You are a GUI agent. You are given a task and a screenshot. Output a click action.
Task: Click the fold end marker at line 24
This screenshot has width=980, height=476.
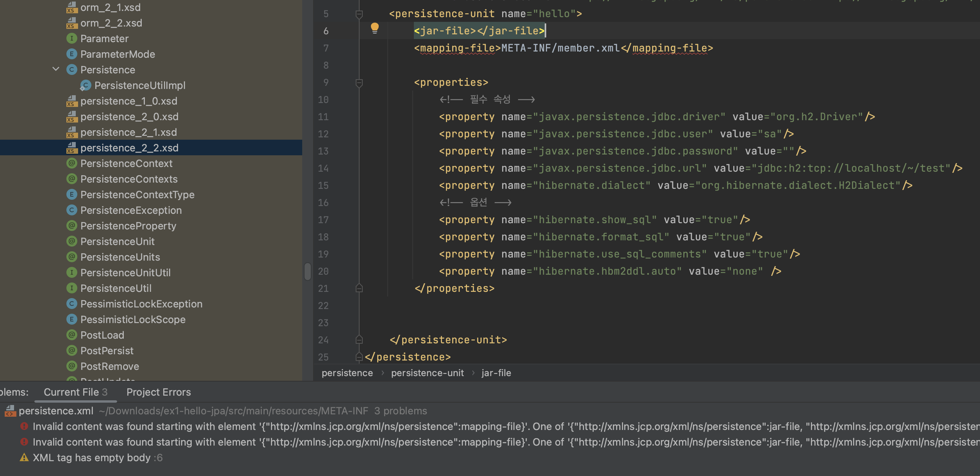pyautogui.click(x=359, y=340)
